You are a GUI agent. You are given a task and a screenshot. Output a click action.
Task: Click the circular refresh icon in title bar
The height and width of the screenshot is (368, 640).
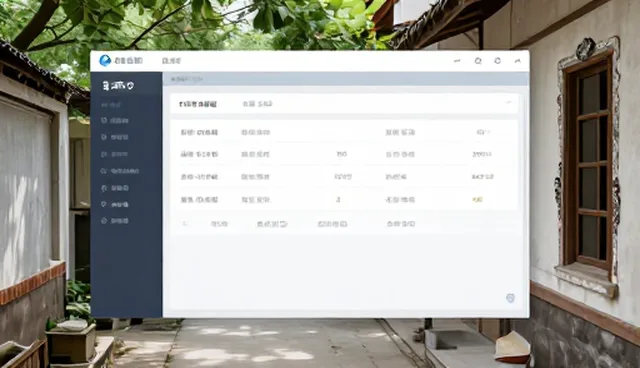497,61
